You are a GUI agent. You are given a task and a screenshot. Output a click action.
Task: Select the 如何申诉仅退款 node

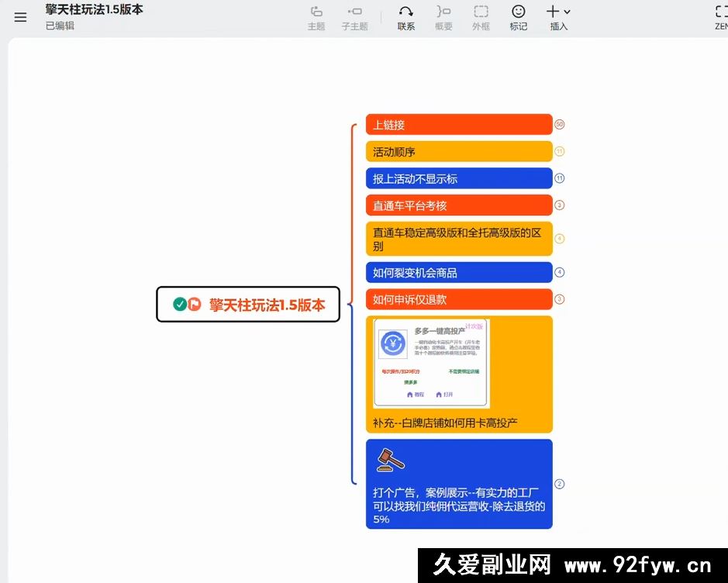click(459, 298)
